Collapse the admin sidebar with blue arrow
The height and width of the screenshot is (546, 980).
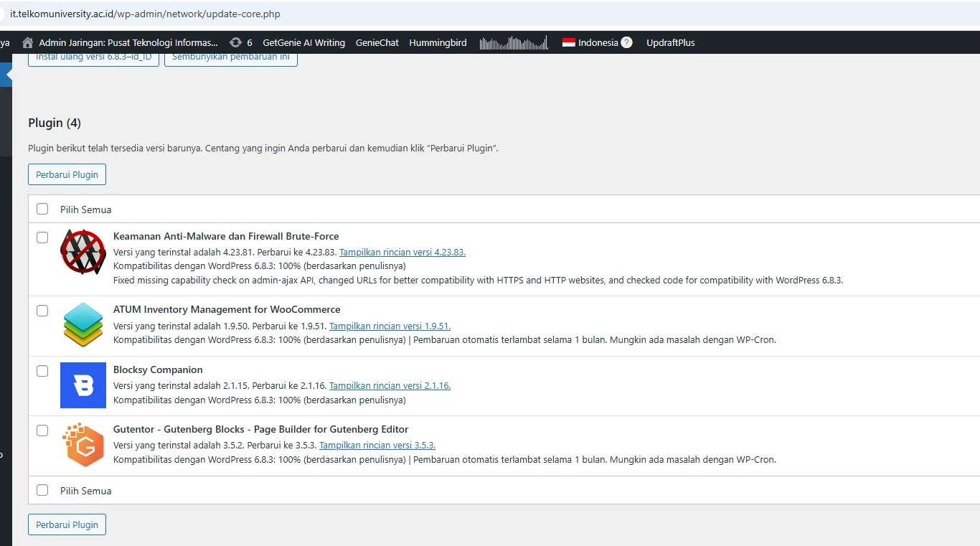point(6,75)
